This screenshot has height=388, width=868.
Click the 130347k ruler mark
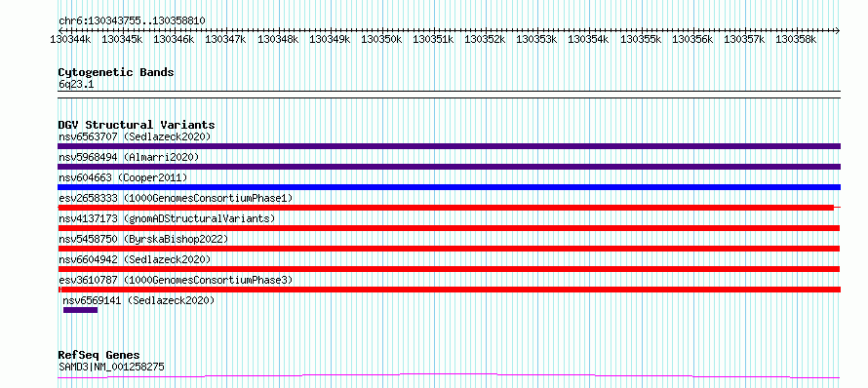(226, 39)
